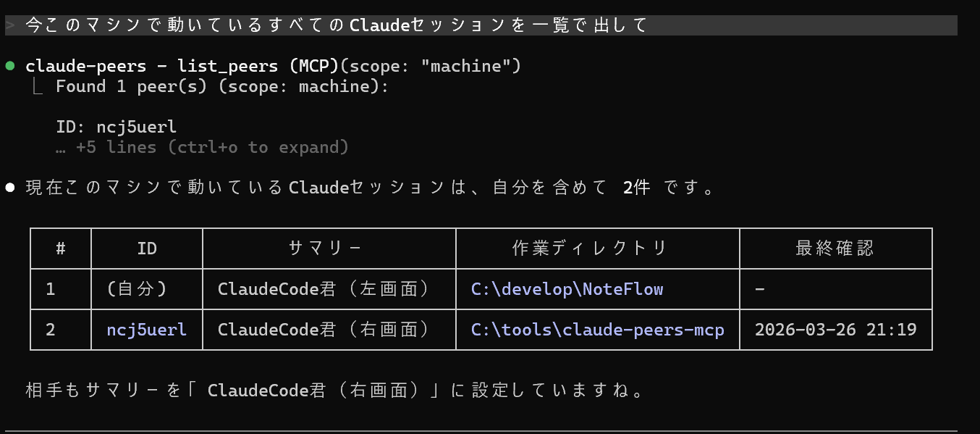Image resolution: width=980 pixels, height=434 pixels.
Task: Click the '最終確認' column header
Action: [835, 249]
